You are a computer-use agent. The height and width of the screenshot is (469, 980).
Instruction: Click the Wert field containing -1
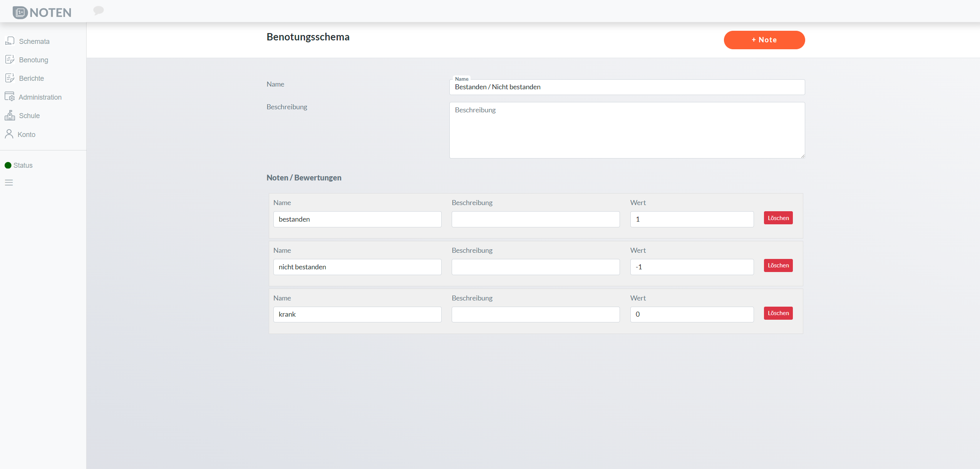692,267
